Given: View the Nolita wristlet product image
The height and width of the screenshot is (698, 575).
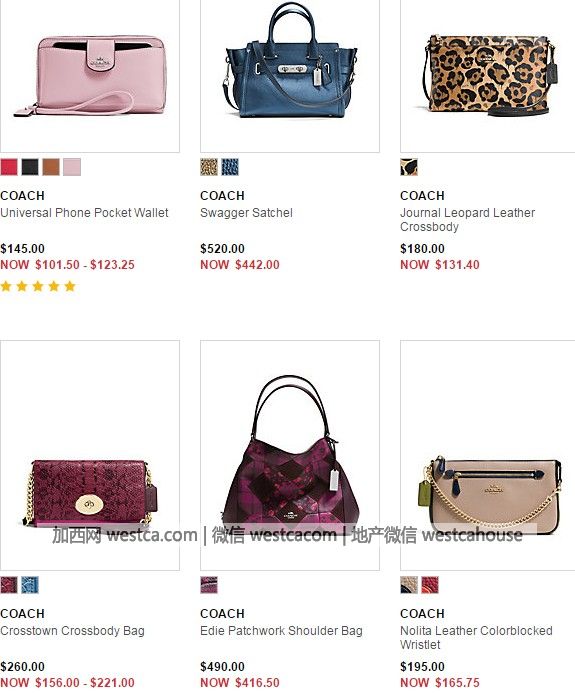Looking at the screenshot, I should click(488, 455).
